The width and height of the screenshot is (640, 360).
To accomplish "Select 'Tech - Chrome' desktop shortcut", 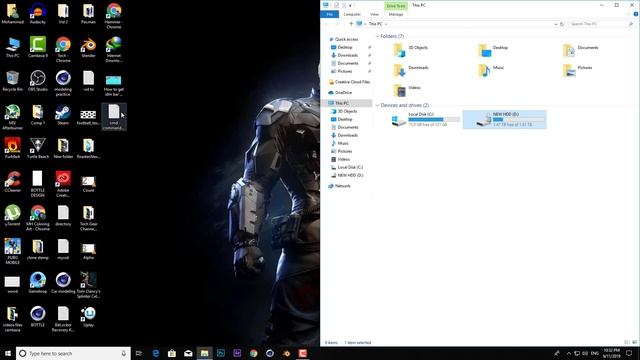I will [x=63, y=49].
